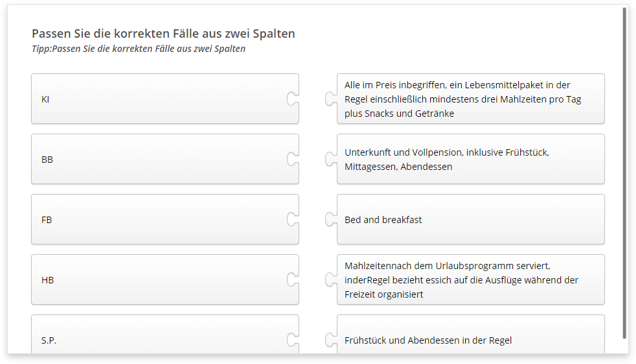Select the FB matching card
This screenshot has height=364, width=636.
(165, 219)
